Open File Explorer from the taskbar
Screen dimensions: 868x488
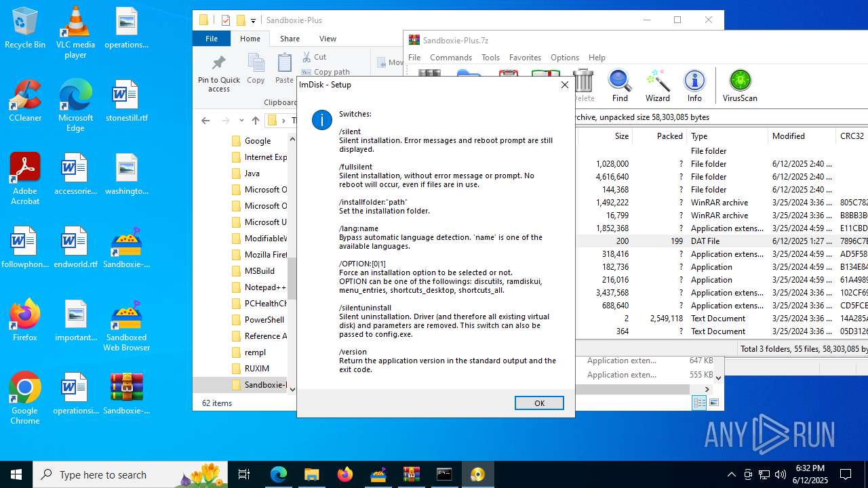point(311,474)
